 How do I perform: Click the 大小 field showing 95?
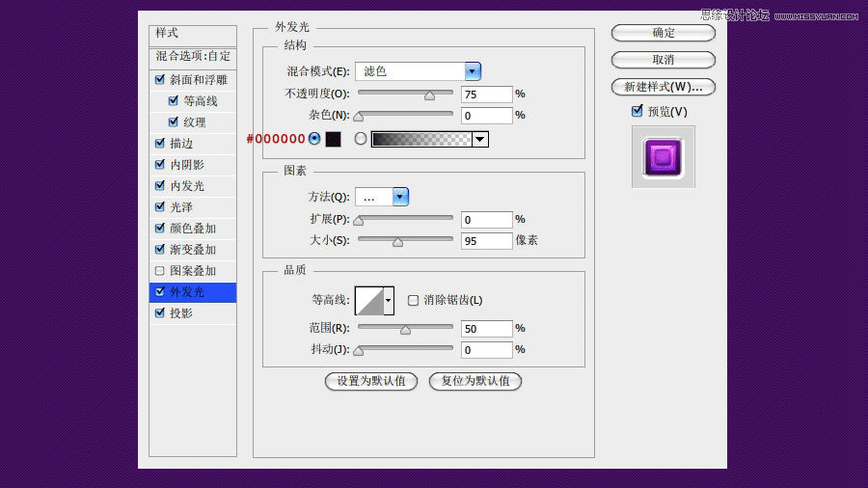487,241
